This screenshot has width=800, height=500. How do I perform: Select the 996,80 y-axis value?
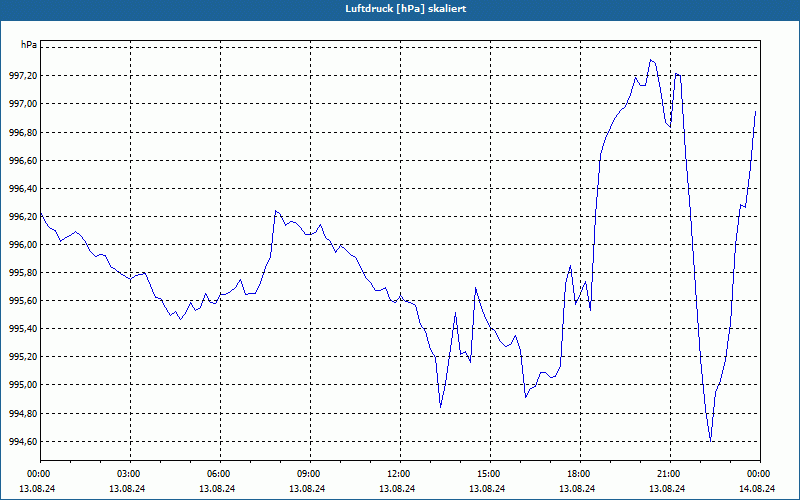pos(22,133)
